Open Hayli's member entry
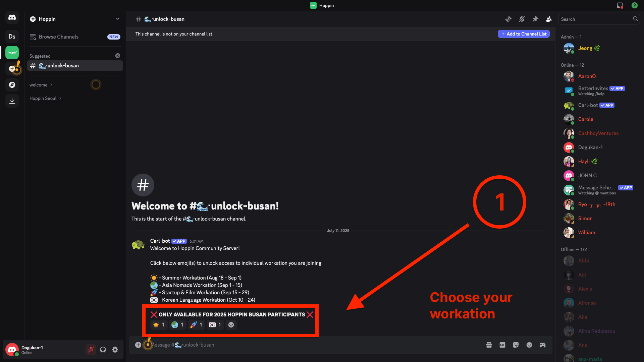 (598, 162)
